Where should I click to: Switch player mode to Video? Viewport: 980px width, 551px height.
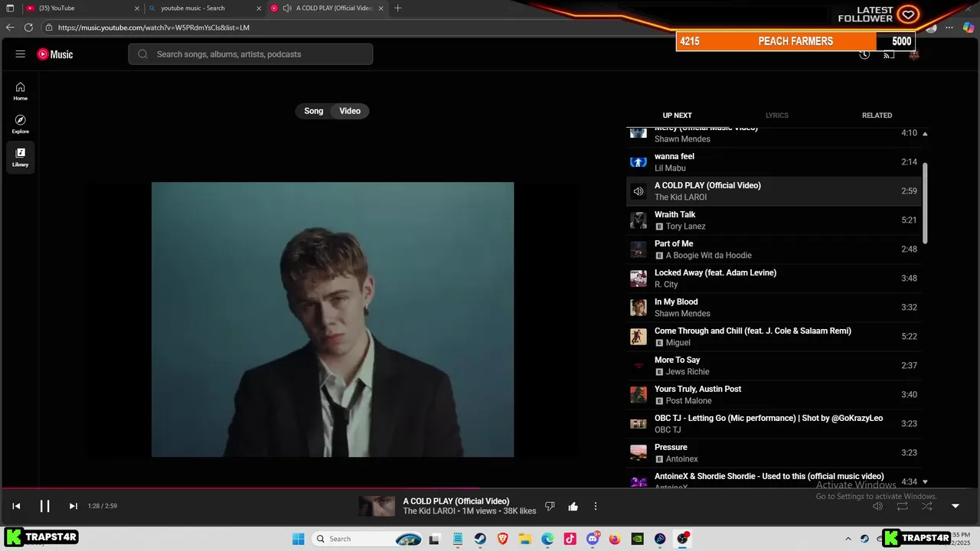click(350, 111)
